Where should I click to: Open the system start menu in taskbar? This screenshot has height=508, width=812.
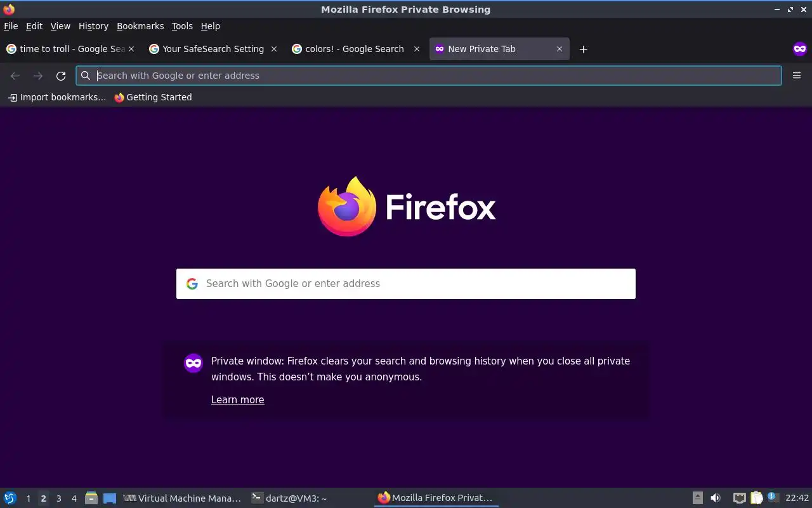click(10, 498)
